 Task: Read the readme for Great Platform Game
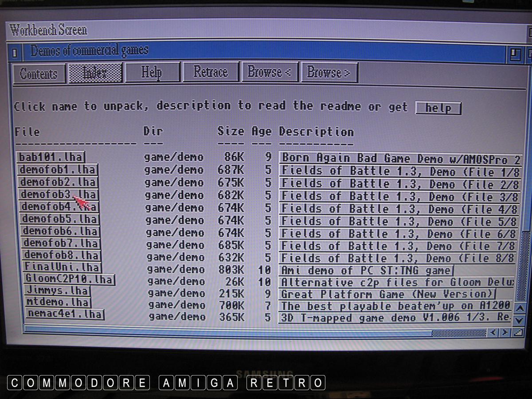pyautogui.click(x=387, y=294)
